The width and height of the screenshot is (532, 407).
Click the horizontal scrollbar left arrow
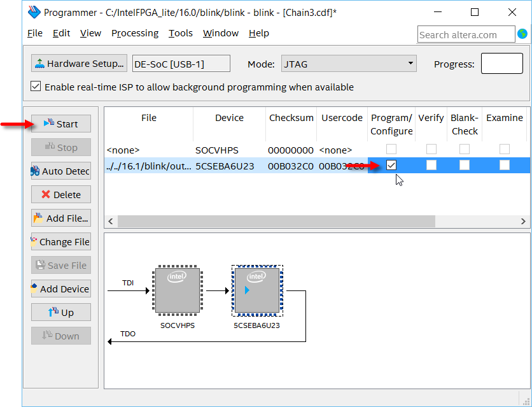[111, 221]
